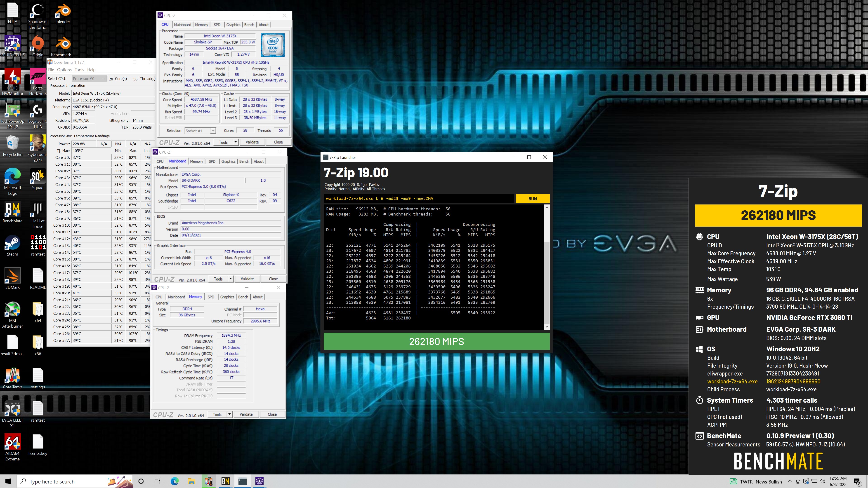Viewport: 868px width, 488px height.
Task: Open Steam desktop shortcut
Action: click(x=12, y=246)
